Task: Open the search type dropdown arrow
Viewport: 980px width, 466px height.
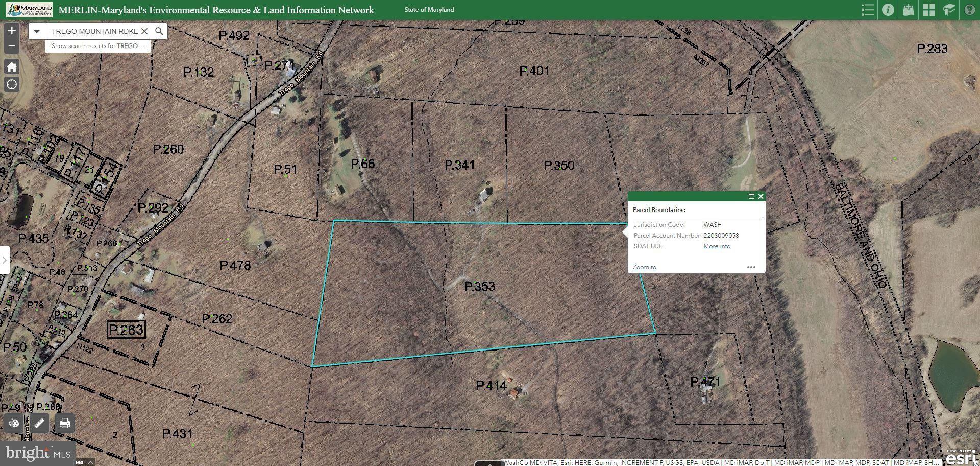Action: (36, 31)
